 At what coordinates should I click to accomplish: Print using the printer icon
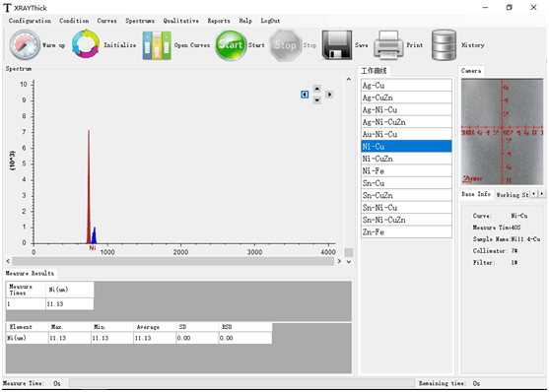388,45
